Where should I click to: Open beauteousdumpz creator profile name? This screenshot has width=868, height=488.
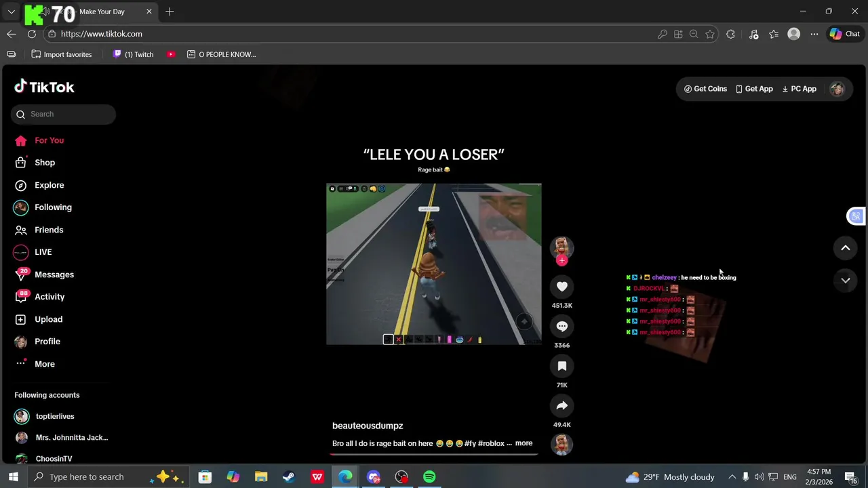(368, 426)
